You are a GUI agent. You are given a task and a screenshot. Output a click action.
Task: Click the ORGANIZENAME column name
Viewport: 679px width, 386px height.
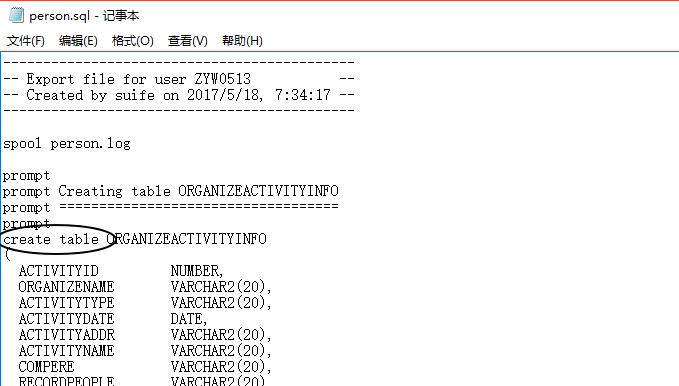66,287
